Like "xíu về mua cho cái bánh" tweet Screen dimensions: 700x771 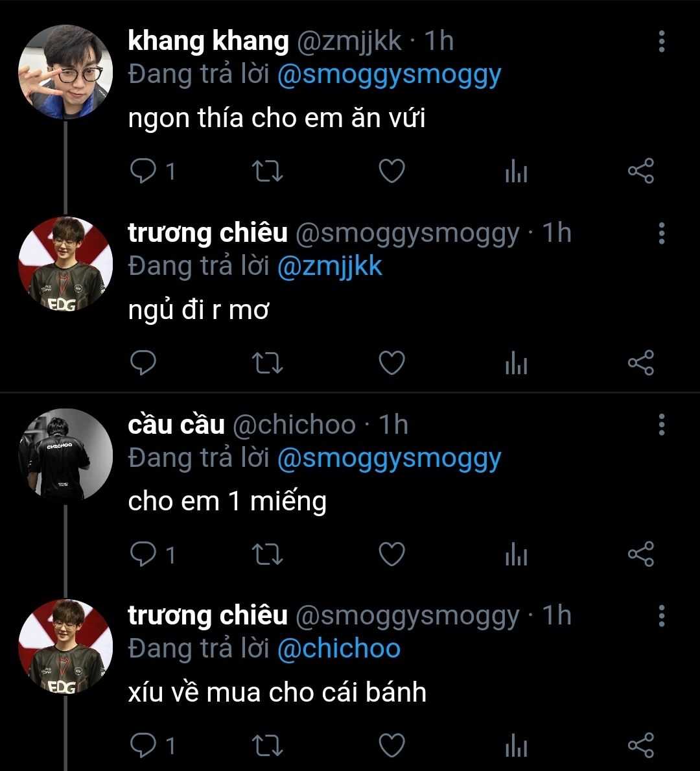(x=391, y=746)
